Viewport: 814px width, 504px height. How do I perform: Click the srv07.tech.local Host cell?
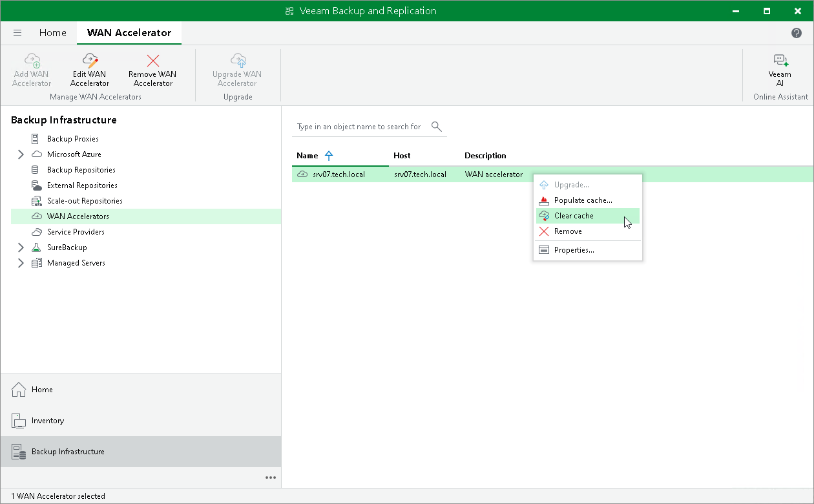pyautogui.click(x=420, y=174)
